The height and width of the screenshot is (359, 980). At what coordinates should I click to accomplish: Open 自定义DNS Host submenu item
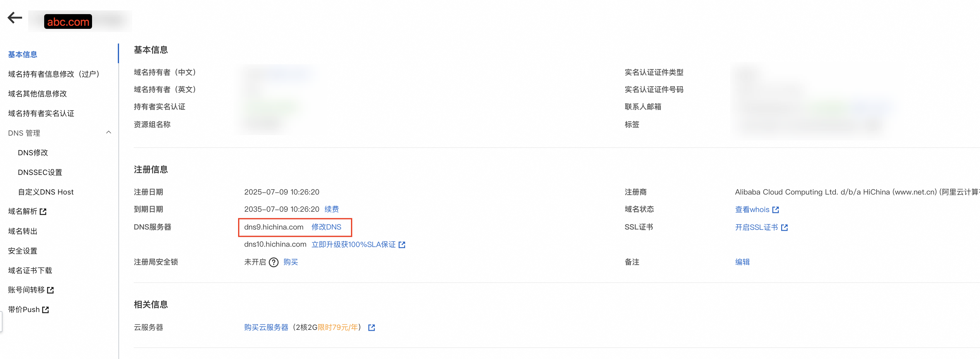tap(46, 192)
